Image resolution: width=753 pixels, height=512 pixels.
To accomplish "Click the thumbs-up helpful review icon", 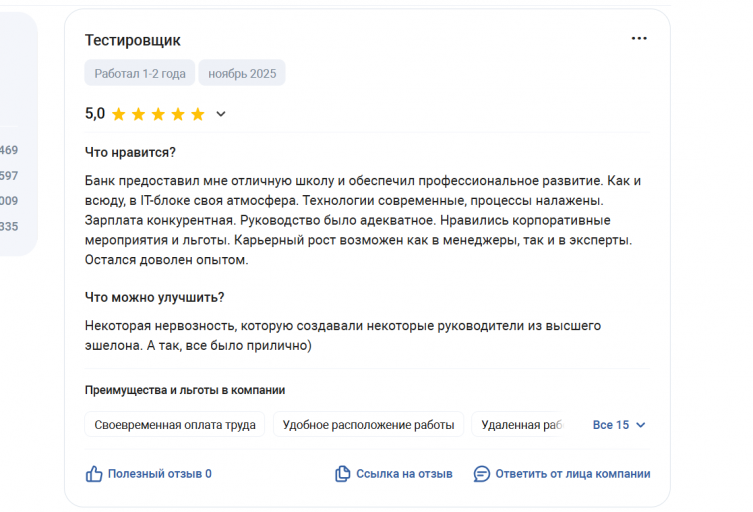I will click(x=94, y=474).
